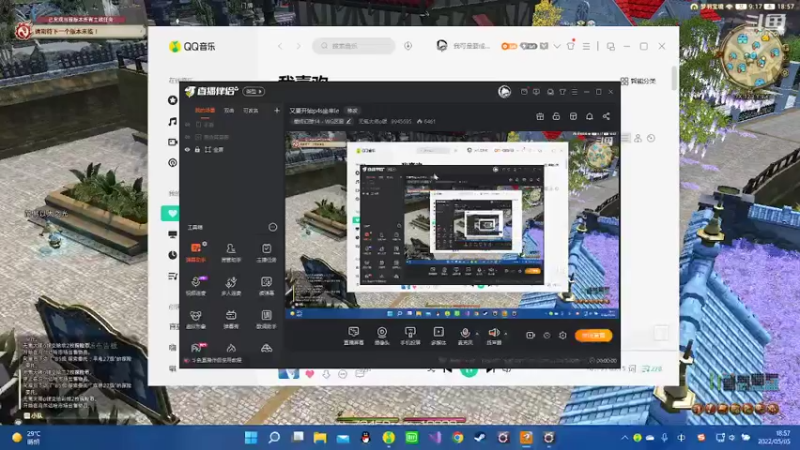Go back in QQ Music navigation
The height and width of the screenshot is (450, 800).
click(x=280, y=46)
